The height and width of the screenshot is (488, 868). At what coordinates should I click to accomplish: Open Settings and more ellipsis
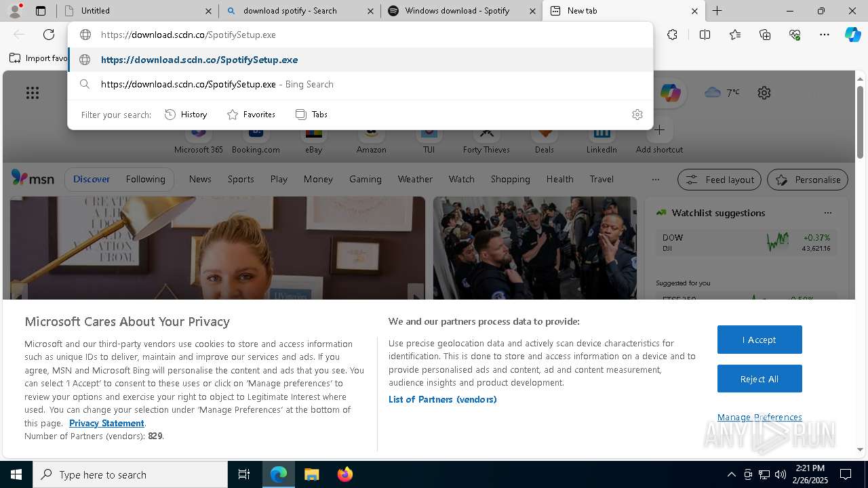(x=825, y=35)
